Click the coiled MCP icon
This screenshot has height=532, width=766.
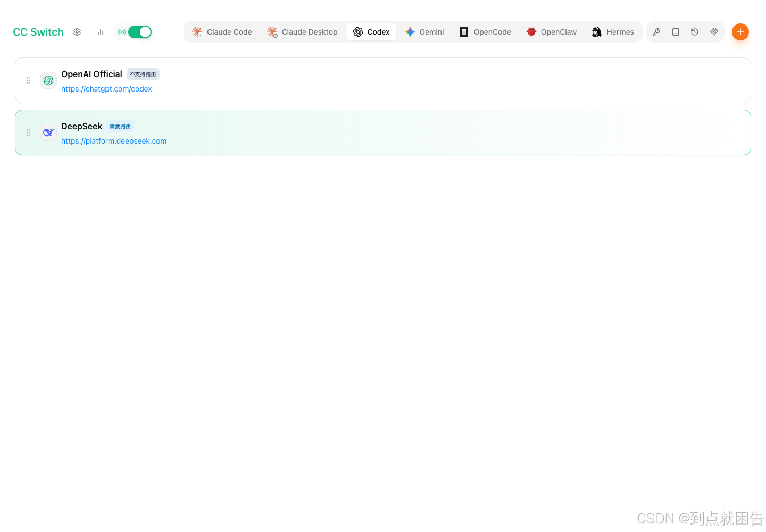tap(714, 32)
